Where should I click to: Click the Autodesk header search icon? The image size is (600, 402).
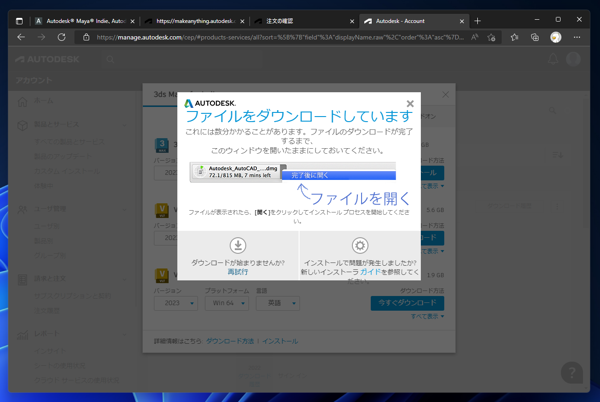[110, 60]
